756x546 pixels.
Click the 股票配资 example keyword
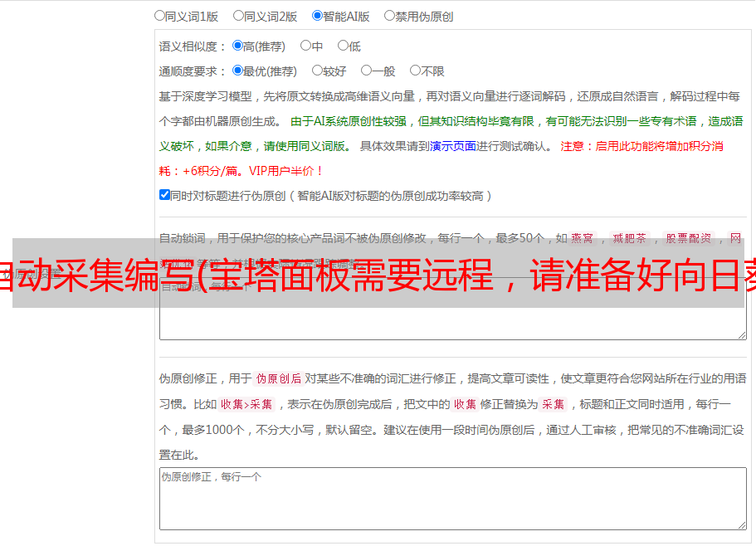coord(689,238)
